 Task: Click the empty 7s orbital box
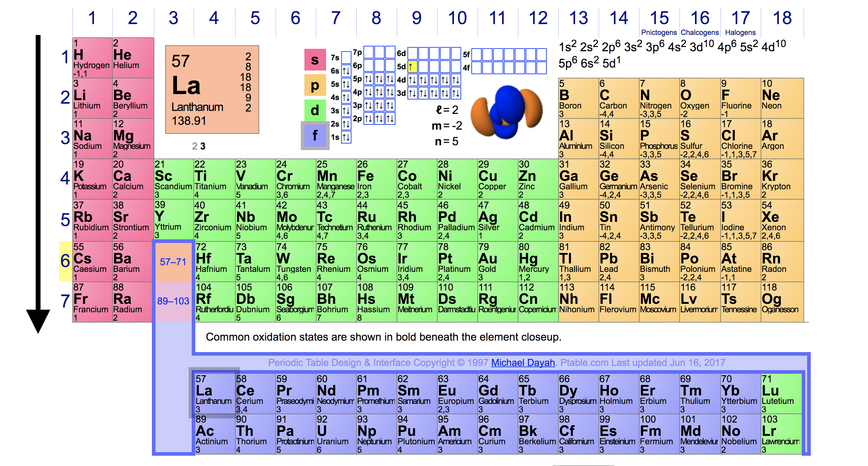click(x=346, y=58)
